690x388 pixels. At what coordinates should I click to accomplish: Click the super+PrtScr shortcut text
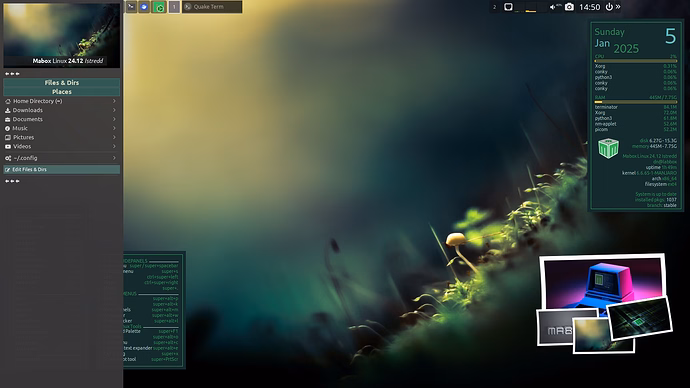click(x=165, y=359)
